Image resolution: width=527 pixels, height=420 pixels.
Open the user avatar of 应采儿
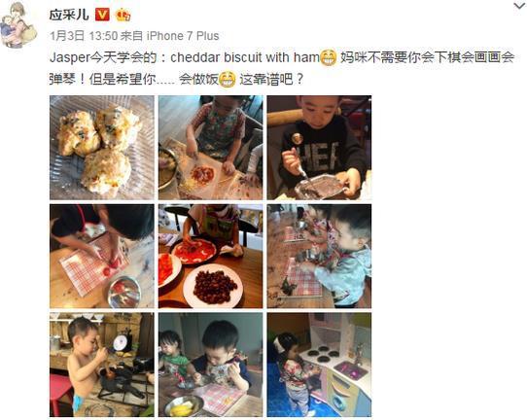[x=18, y=25]
